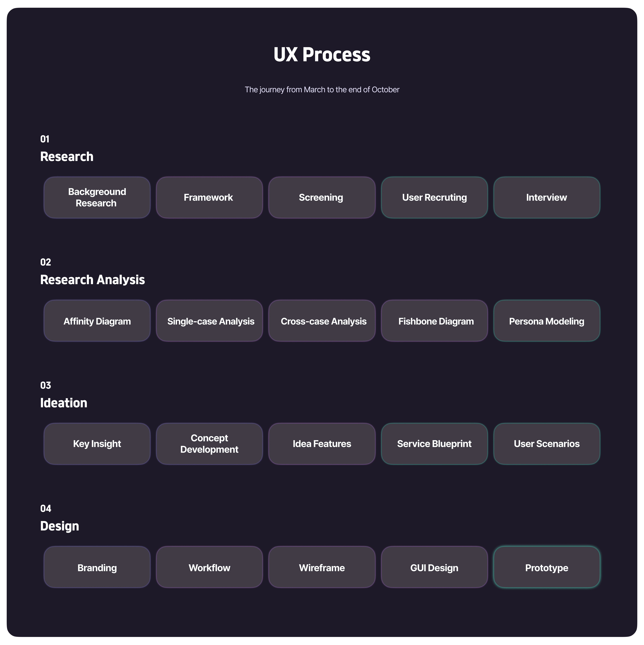Select the Framework card

click(x=209, y=197)
